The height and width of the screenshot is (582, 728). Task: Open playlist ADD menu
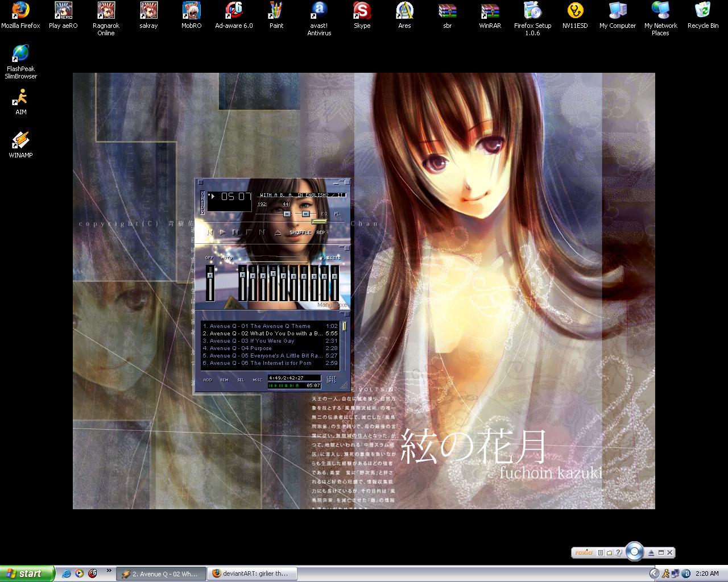[x=208, y=380]
